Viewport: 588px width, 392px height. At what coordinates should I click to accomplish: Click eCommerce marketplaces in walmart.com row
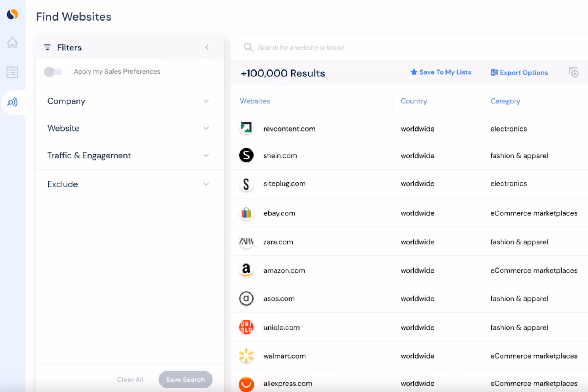tap(534, 356)
